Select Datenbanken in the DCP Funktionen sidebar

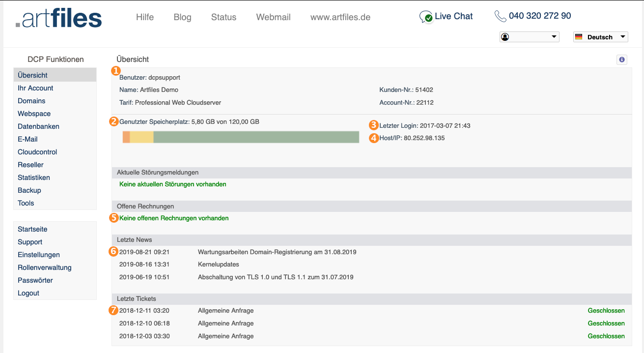click(x=38, y=126)
